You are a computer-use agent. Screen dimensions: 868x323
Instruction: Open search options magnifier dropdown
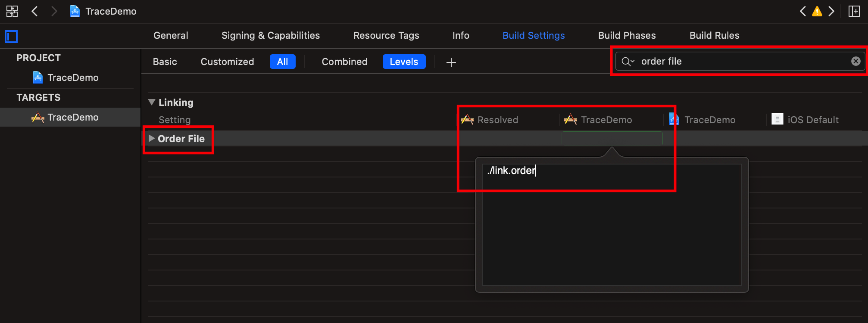point(628,62)
